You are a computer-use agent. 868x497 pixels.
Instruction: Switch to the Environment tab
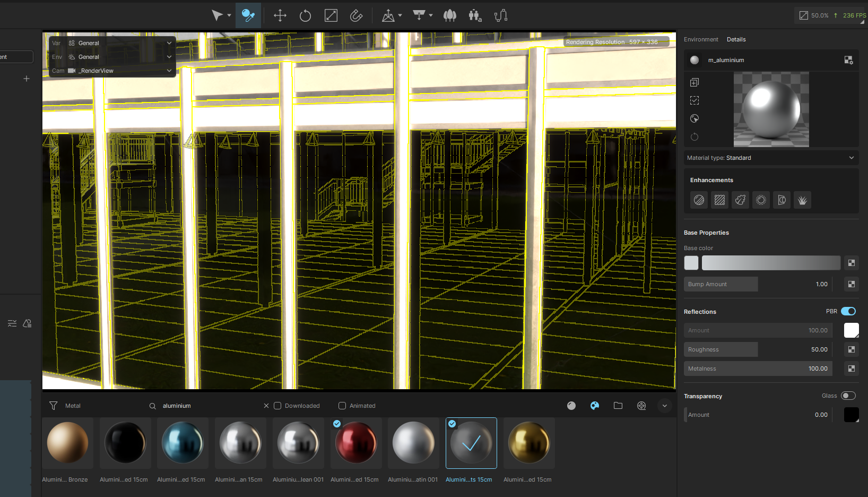tap(701, 39)
